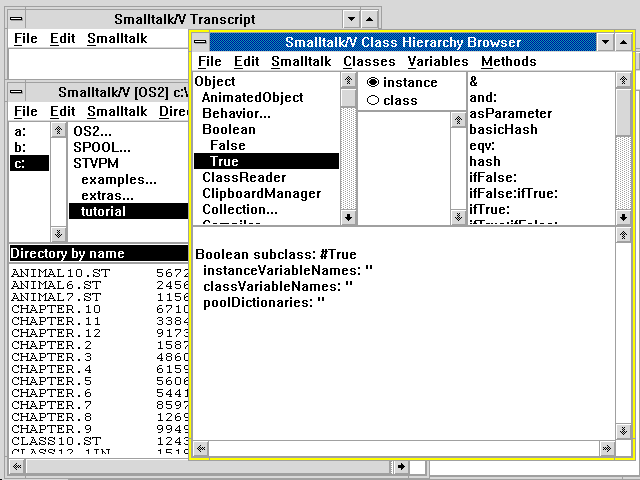Click right scroll arrow of the disk browser bottom scrollbar

tap(401, 467)
